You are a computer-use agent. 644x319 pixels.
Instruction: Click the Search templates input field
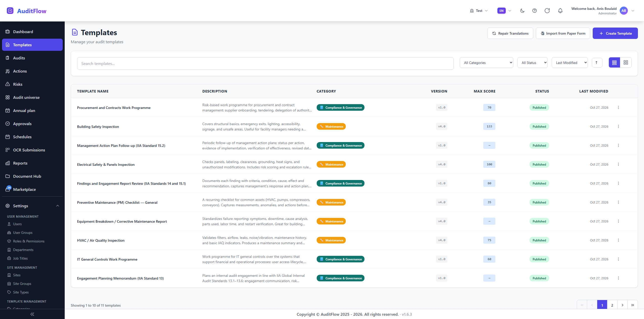pyautogui.click(x=265, y=63)
